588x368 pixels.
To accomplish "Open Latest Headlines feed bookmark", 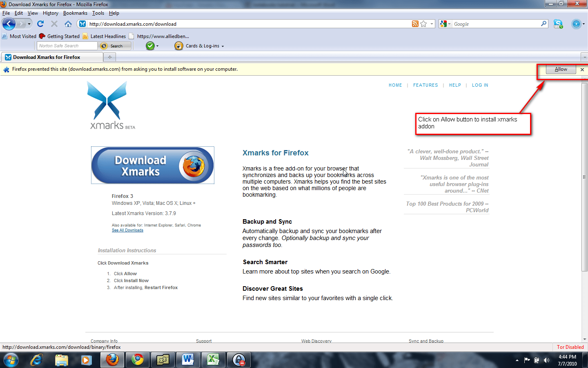I will 104,36.
